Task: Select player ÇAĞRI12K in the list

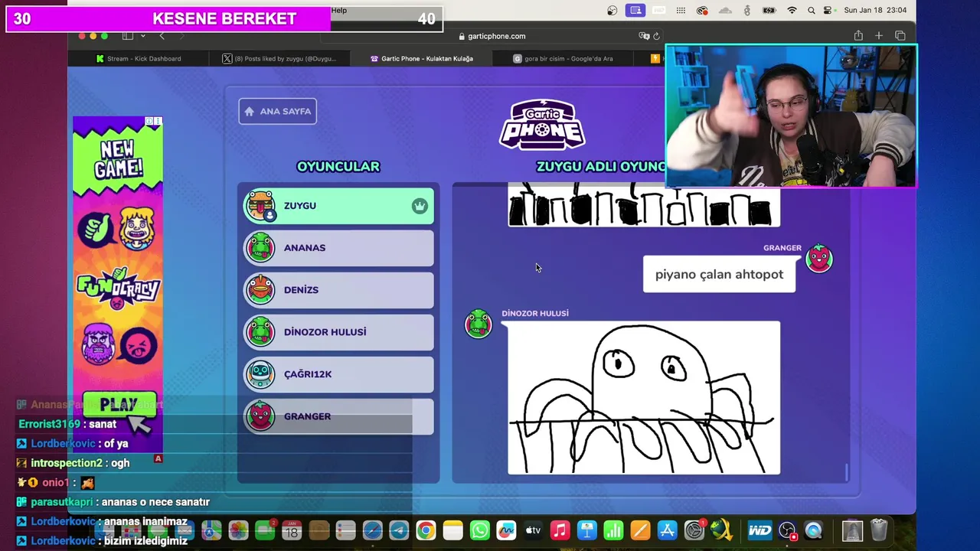Action: [x=338, y=374]
